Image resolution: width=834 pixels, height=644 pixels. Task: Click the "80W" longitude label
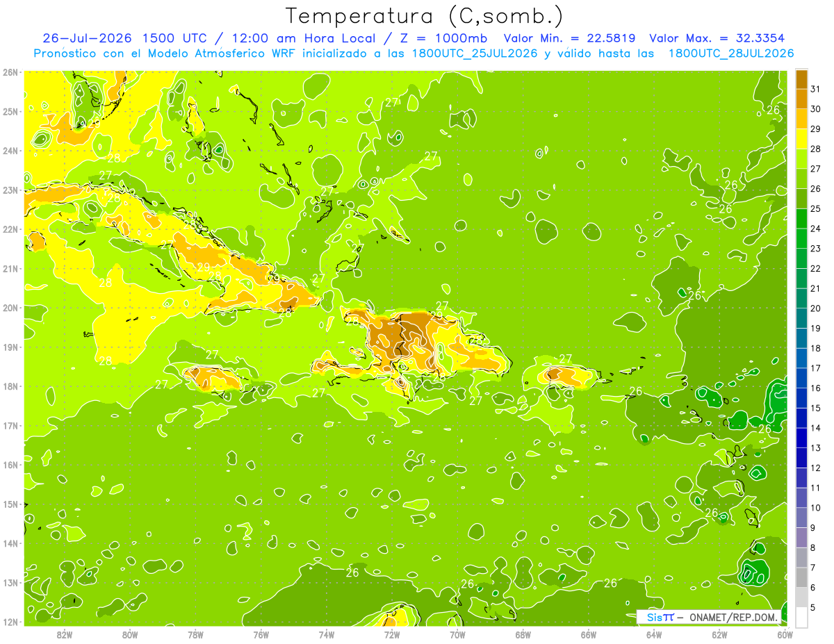[x=130, y=634]
